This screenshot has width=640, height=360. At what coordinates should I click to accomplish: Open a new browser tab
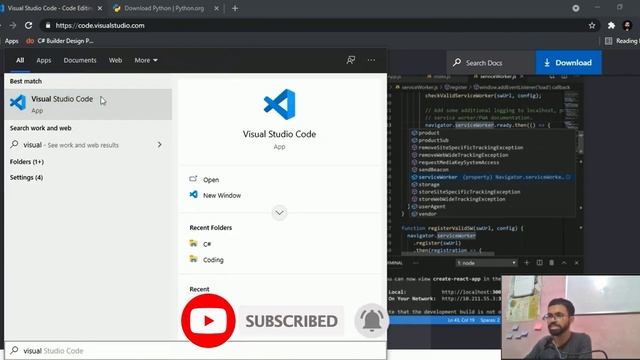pos(235,8)
